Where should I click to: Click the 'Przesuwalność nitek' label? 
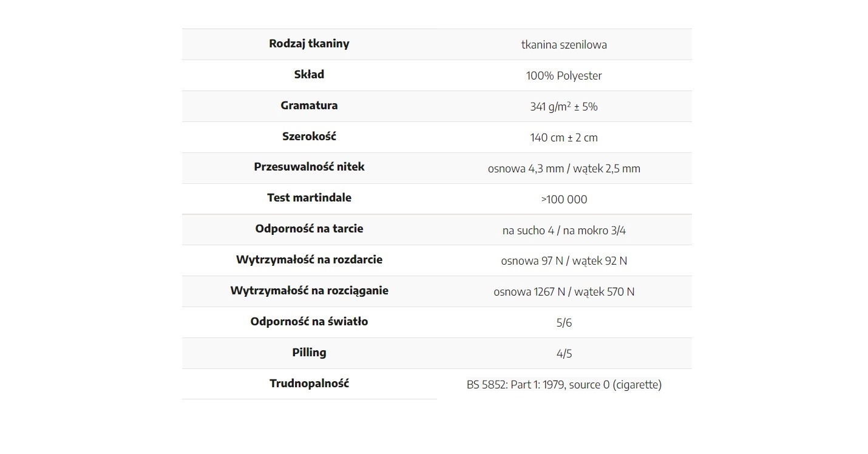click(309, 167)
